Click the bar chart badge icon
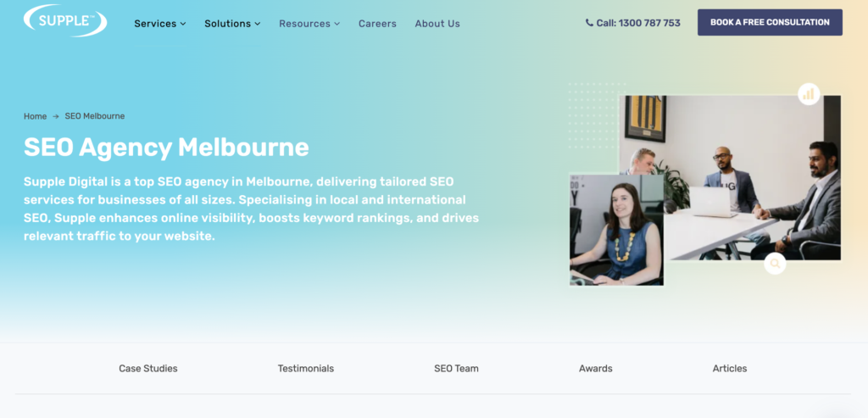 pos(809,94)
